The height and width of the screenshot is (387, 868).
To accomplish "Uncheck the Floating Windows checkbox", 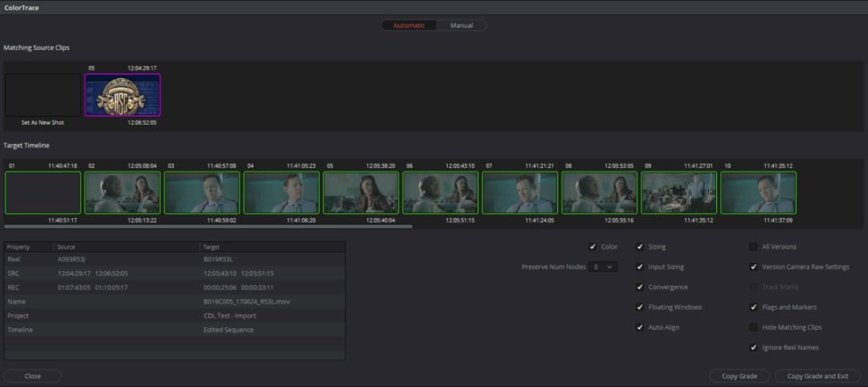I will pos(640,307).
